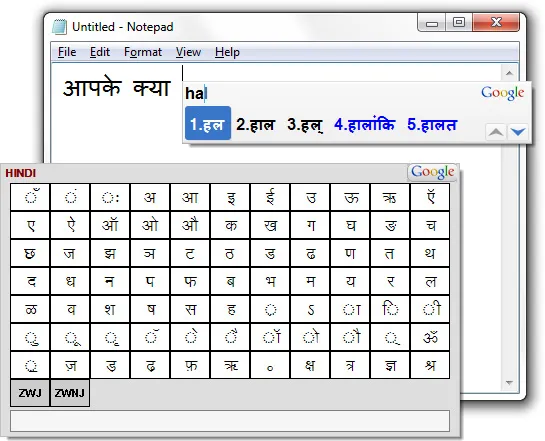
Task: Insert the ZWNJ character
Action: [70, 393]
